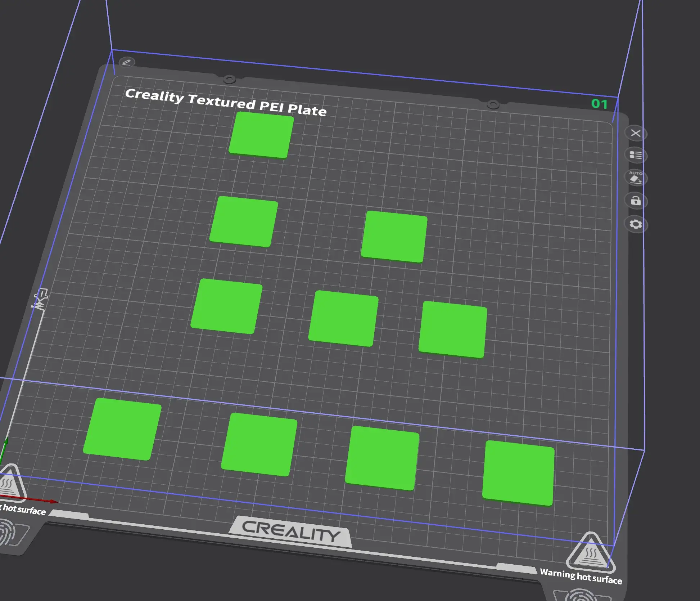
Task: Select the leftmost green square in the front row
Action: point(122,429)
